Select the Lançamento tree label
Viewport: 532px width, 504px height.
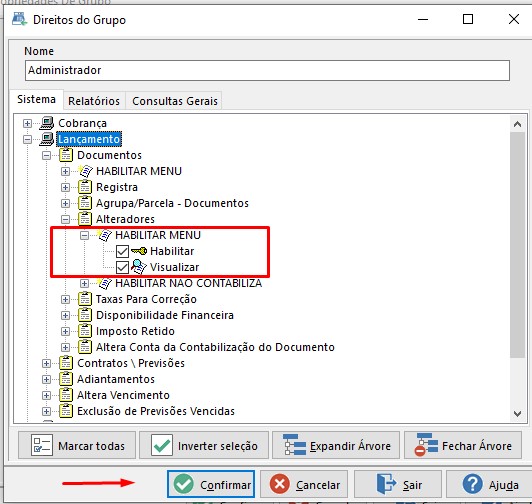[x=89, y=139]
